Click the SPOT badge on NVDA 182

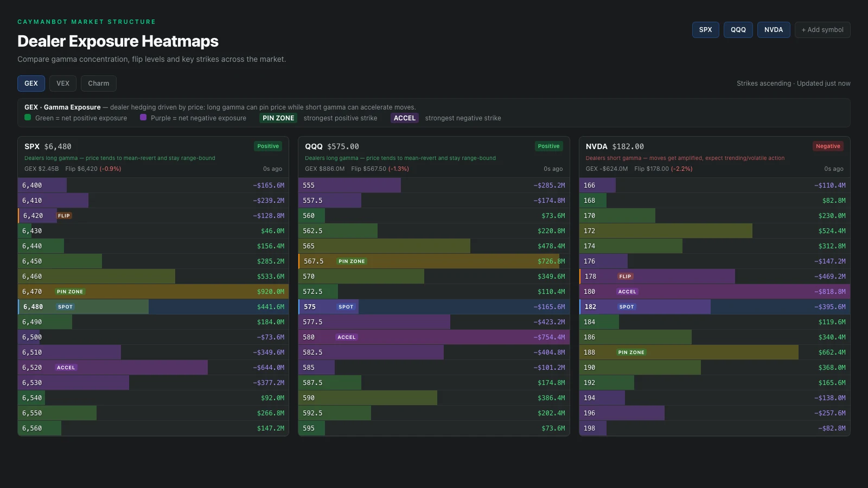627,307
